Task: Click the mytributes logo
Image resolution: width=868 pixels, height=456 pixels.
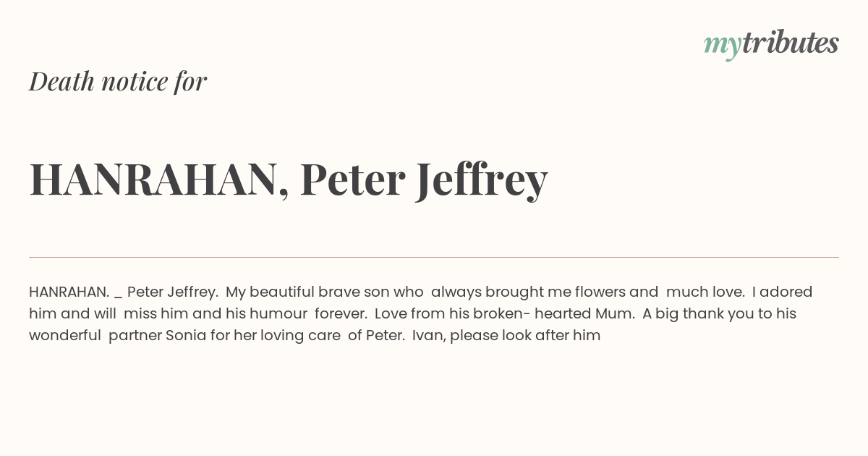Action: click(771, 44)
